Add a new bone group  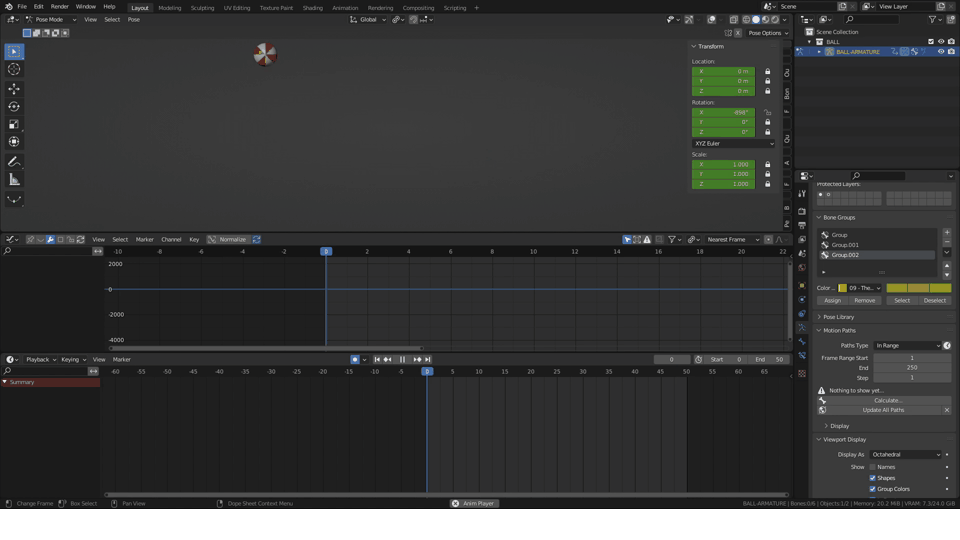[947, 233]
